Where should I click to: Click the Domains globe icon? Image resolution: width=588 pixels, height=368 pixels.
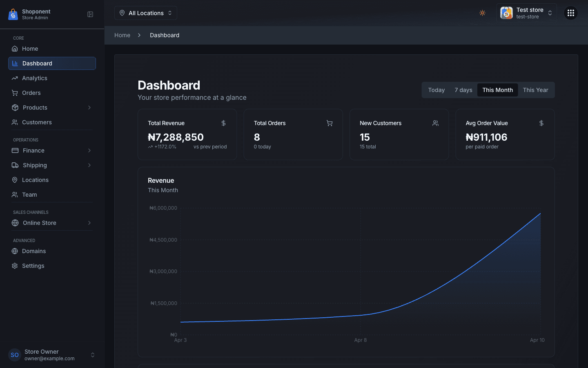15,251
